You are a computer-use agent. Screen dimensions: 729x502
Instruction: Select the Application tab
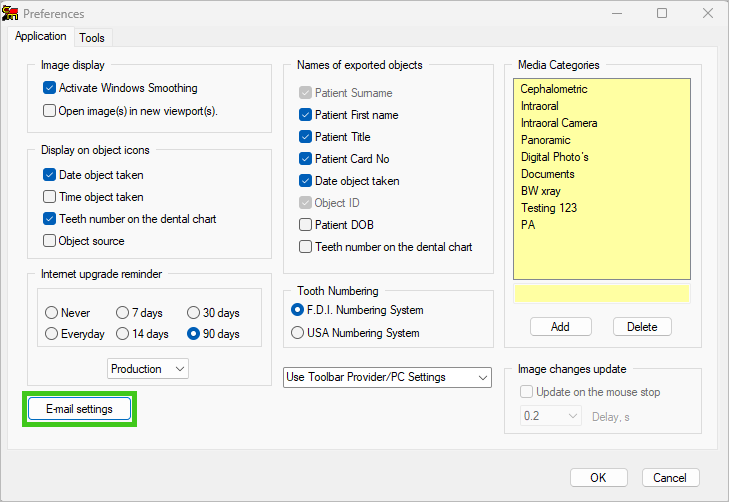coord(40,36)
